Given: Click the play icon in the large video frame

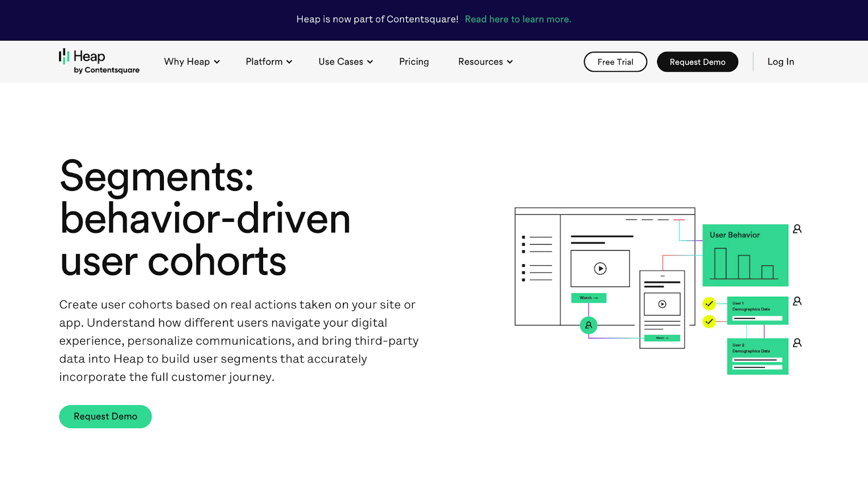Looking at the screenshot, I should point(600,269).
